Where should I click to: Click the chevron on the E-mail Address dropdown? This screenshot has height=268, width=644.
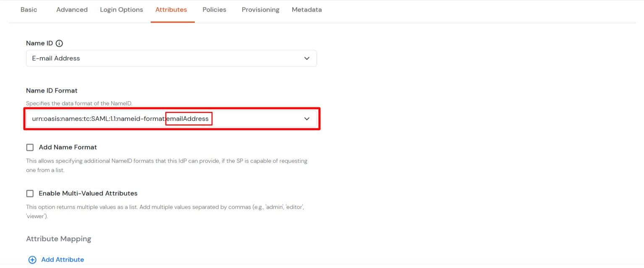click(306, 58)
